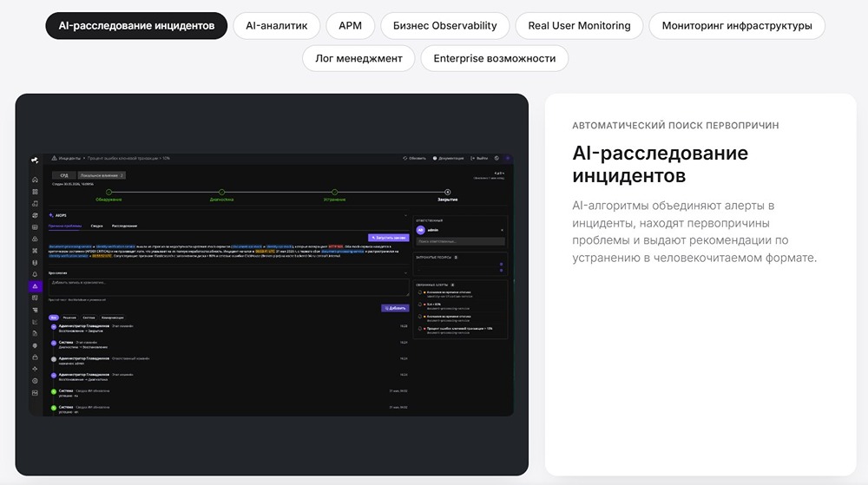Select the Система chronology filter
868x485 pixels.
(89, 318)
